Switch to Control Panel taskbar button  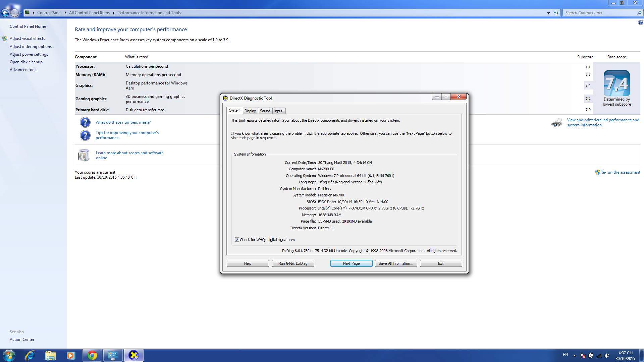point(113,355)
